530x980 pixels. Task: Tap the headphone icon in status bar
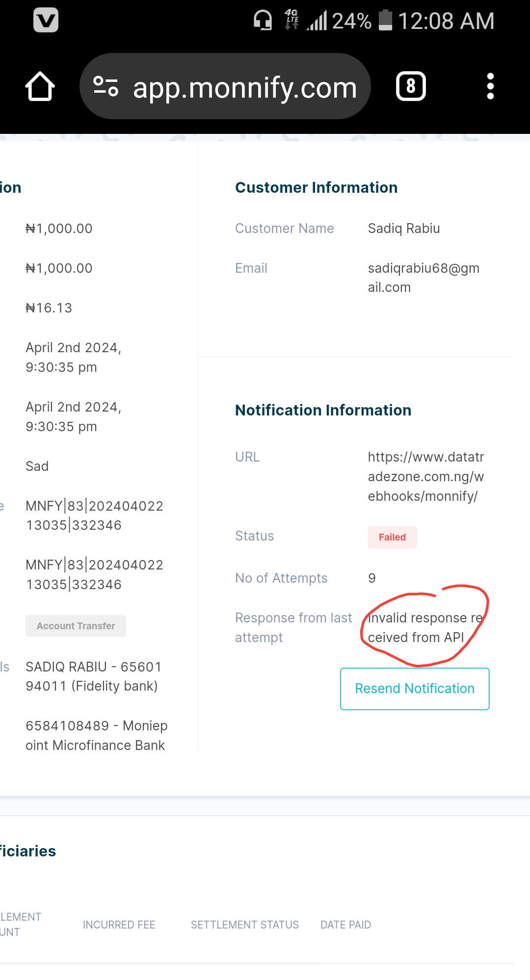[x=263, y=21]
